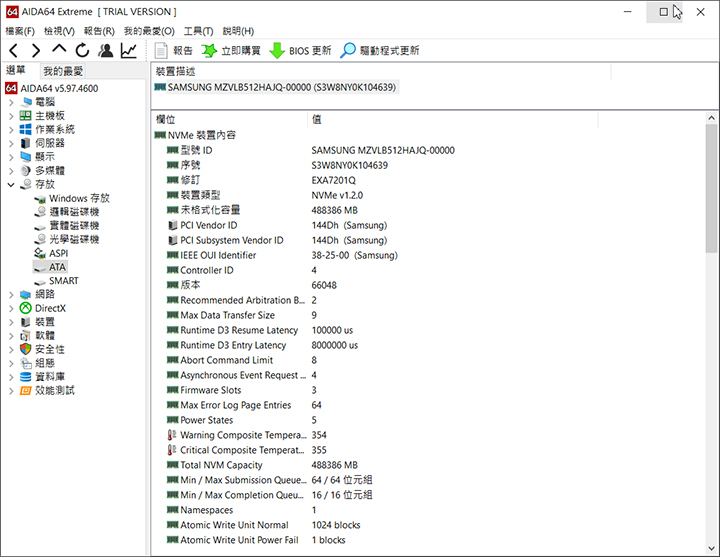This screenshot has width=720, height=557.
Task: Open the user management icon in toolbar
Action: coord(106,50)
